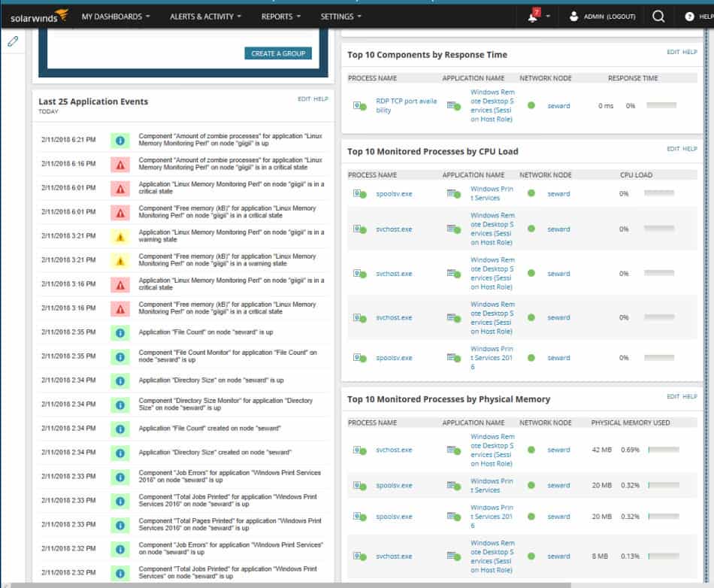Click the 'Response Time' column header
The image size is (714, 588).
pos(633,78)
